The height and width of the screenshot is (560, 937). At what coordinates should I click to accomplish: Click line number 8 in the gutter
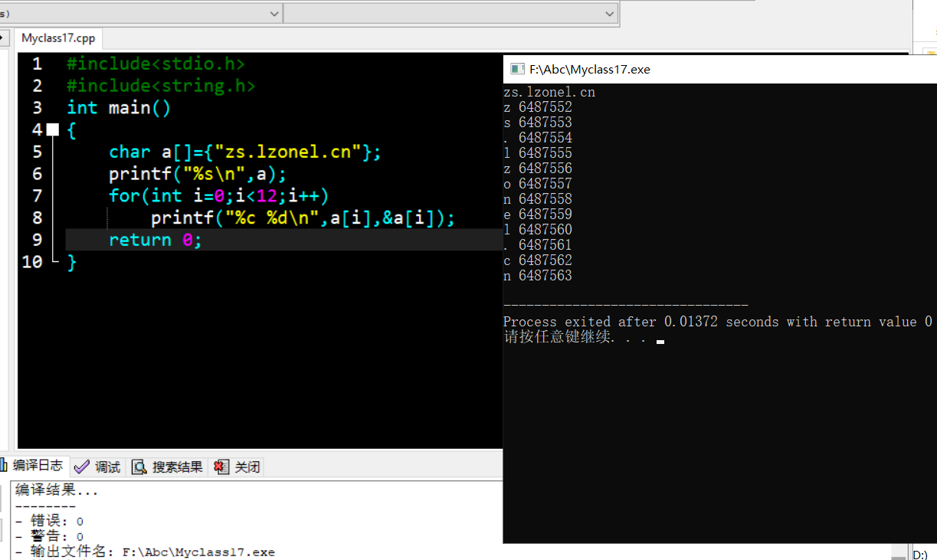tap(38, 218)
